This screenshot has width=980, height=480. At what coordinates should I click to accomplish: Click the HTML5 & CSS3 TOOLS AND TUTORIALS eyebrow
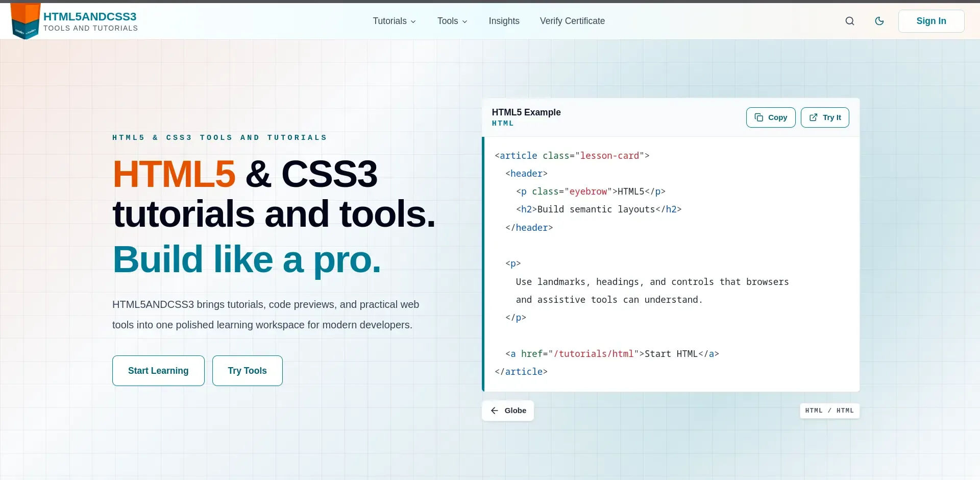coord(219,137)
